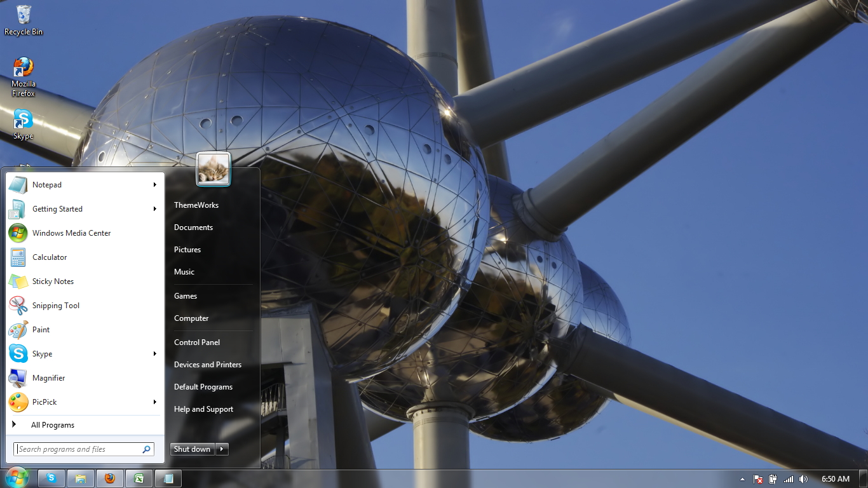Start the Snipping Tool
The image size is (868, 488).
55,306
